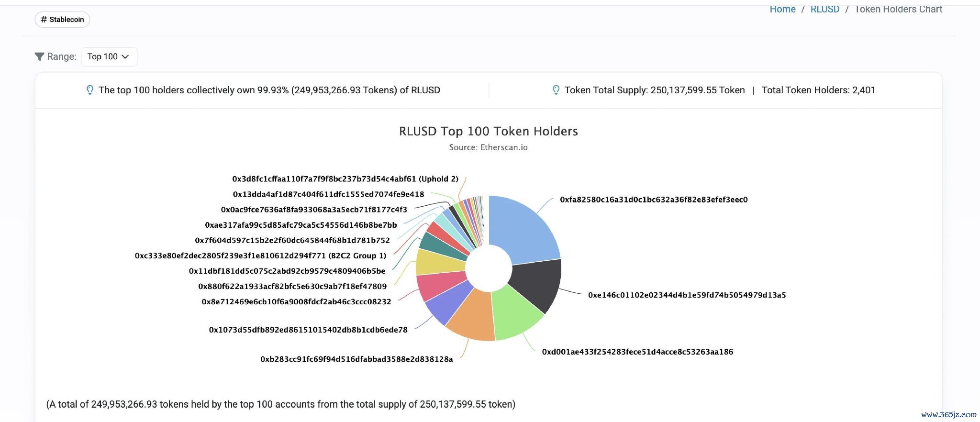Viewport: 980px width, 422px height.
Task: Click the Uphold 2 address label
Action: (345, 179)
